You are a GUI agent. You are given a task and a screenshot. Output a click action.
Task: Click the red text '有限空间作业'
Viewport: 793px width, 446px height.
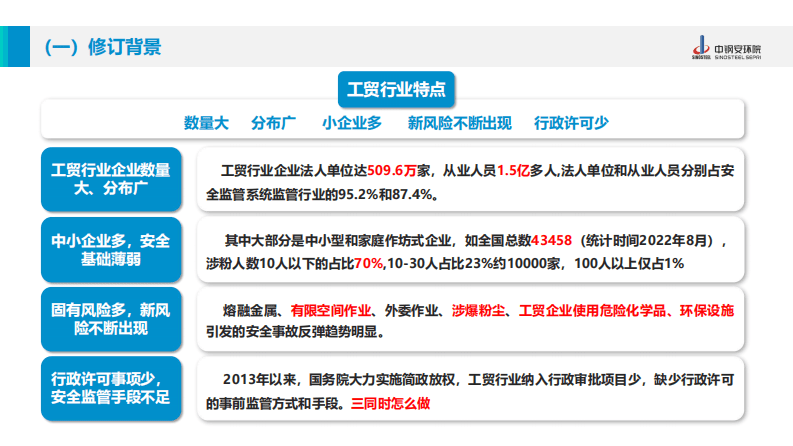coord(331,310)
